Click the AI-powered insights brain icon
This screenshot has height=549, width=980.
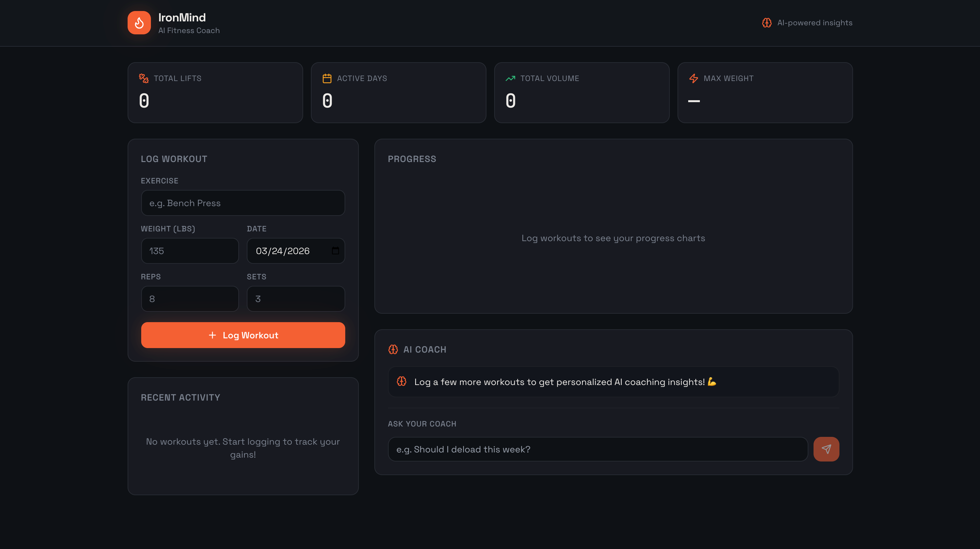click(767, 22)
